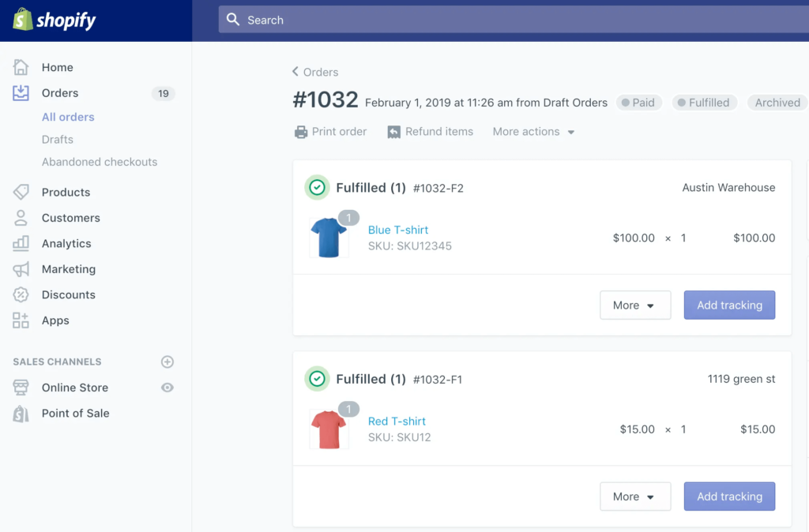
Task: Click the Refund items arrow icon
Action: click(393, 132)
